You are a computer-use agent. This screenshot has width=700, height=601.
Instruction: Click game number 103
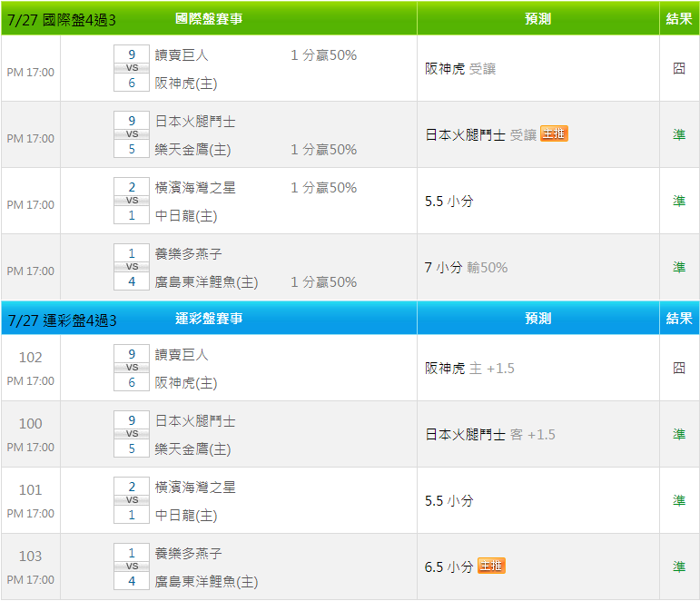point(30,556)
